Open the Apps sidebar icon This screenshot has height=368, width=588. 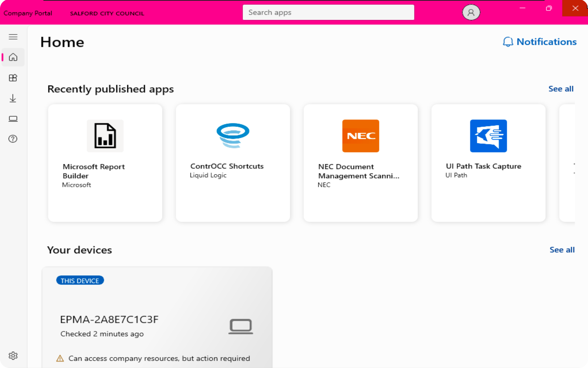pos(13,78)
